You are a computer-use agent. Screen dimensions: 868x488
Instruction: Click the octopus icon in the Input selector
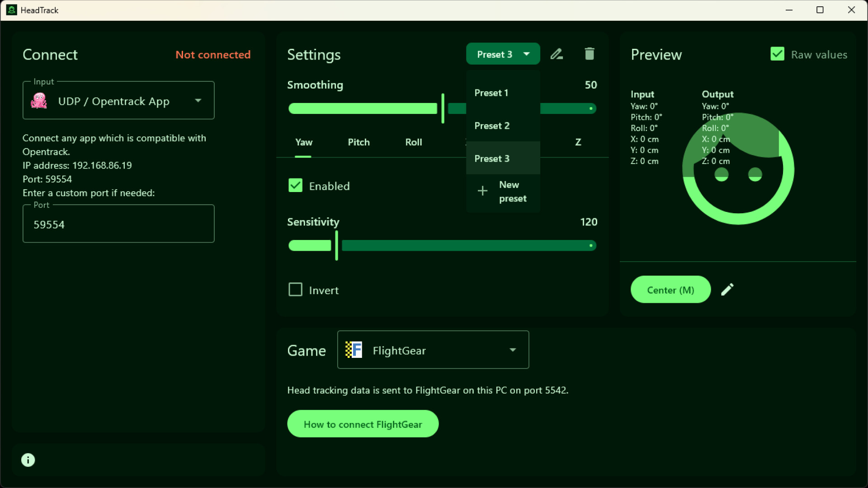click(x=39, y=100)
